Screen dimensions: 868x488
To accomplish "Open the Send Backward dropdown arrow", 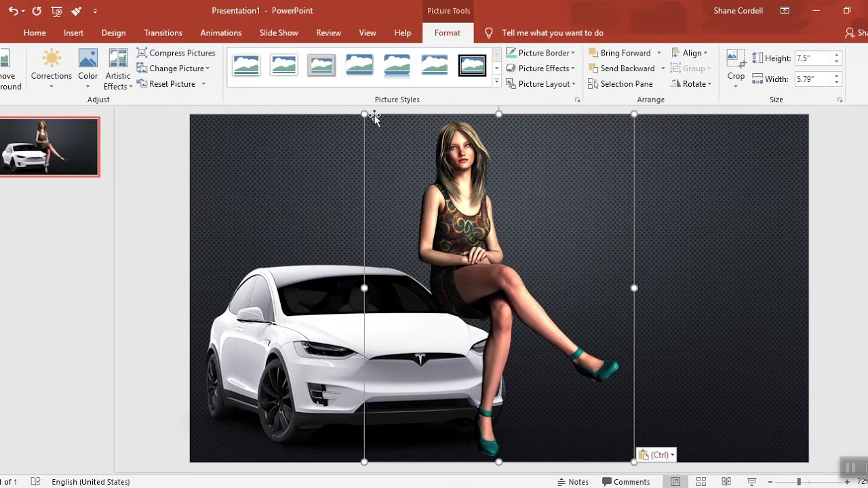I will coord(663,68).
